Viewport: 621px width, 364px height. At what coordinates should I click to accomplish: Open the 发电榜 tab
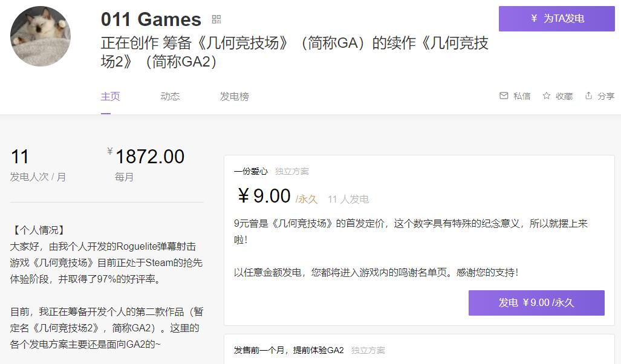[235, 96]
